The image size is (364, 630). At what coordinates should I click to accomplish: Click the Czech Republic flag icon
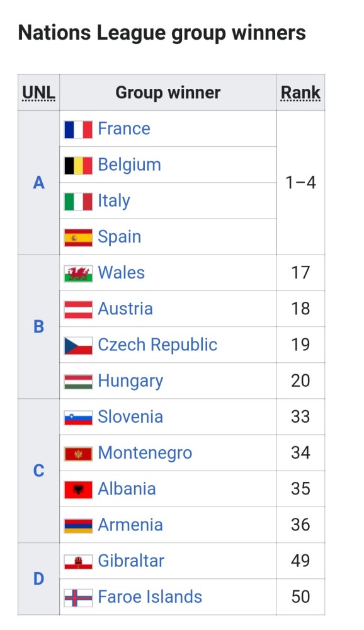[x=78, y=345]
